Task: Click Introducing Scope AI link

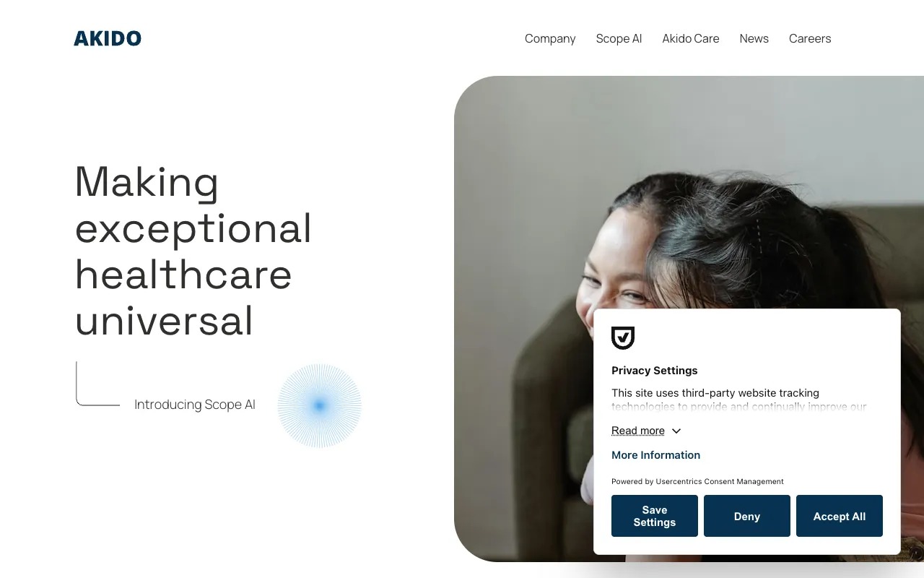Action: tap(195, 405)
